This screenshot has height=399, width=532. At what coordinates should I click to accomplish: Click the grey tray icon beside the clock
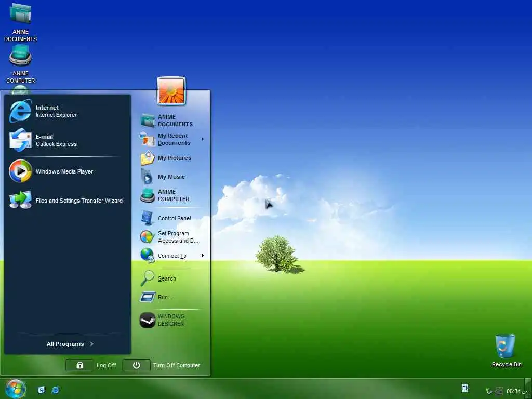pos(498,391)
